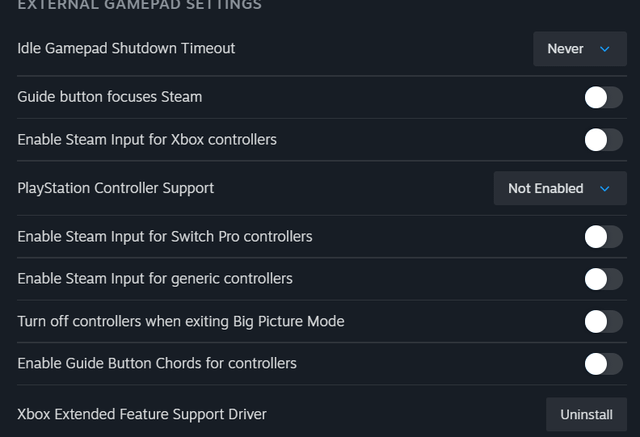Select the Enable Steam Input for Xbox controllers text

point(147,140)
